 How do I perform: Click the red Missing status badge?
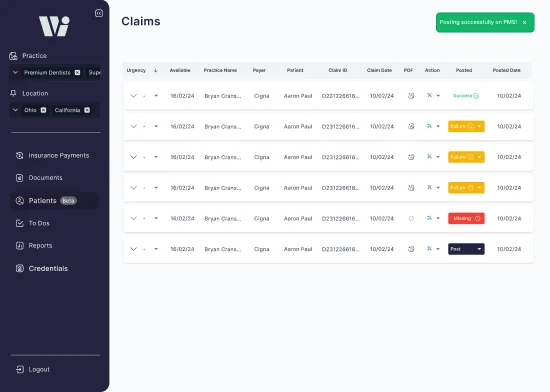(466, 218)
